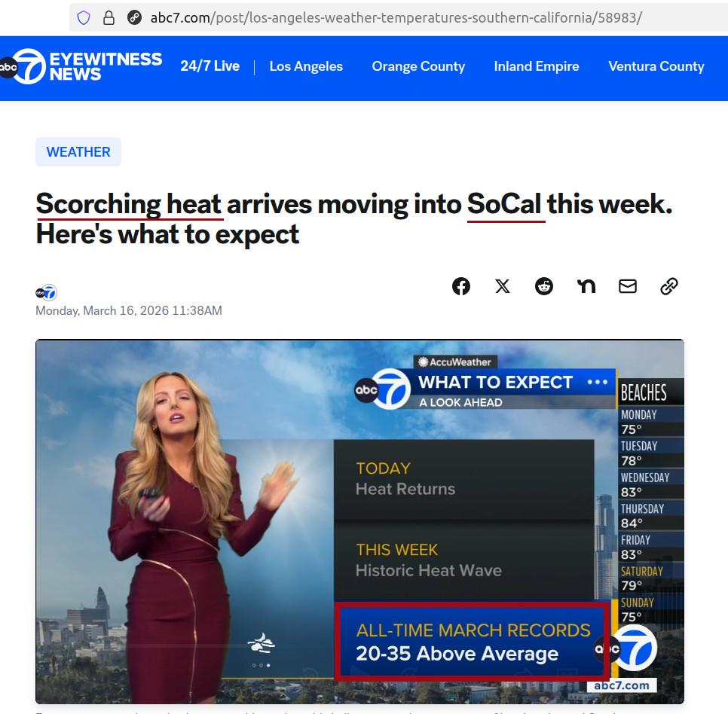Go to the Los Angeles section
The image size is (728, 714).
[306, 66]
